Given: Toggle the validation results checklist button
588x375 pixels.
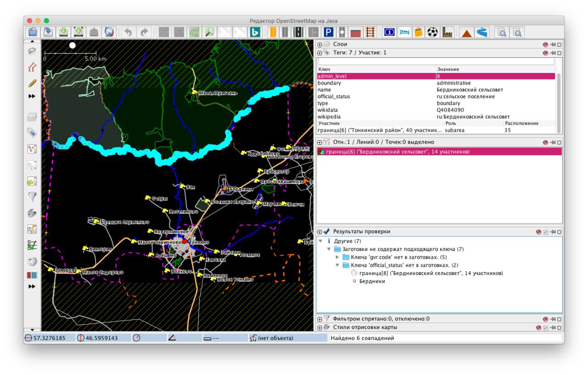Looking at the screenshot, I should [32, 245].
